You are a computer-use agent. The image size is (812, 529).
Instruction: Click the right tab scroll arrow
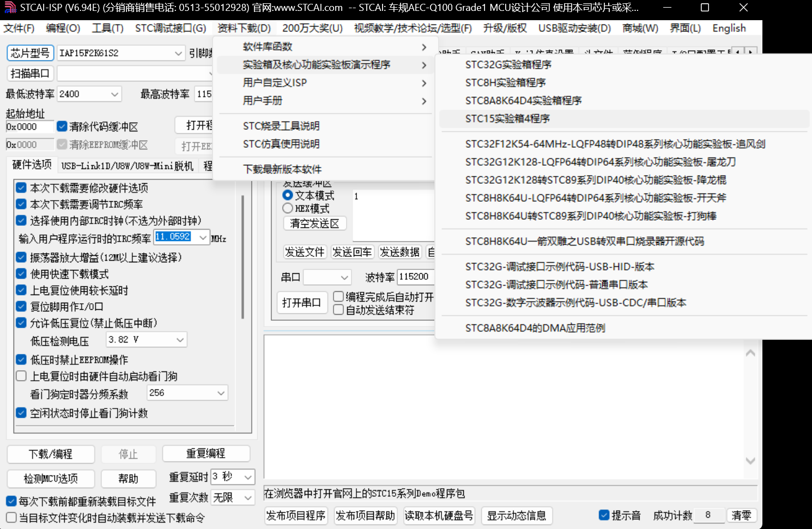click(751, 52)
